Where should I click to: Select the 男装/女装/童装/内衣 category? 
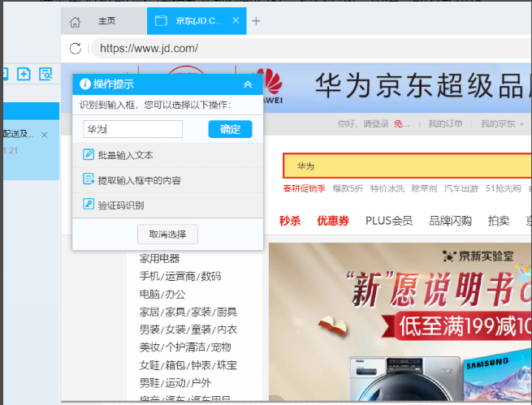pyautogui.click(x=188, y=330)
